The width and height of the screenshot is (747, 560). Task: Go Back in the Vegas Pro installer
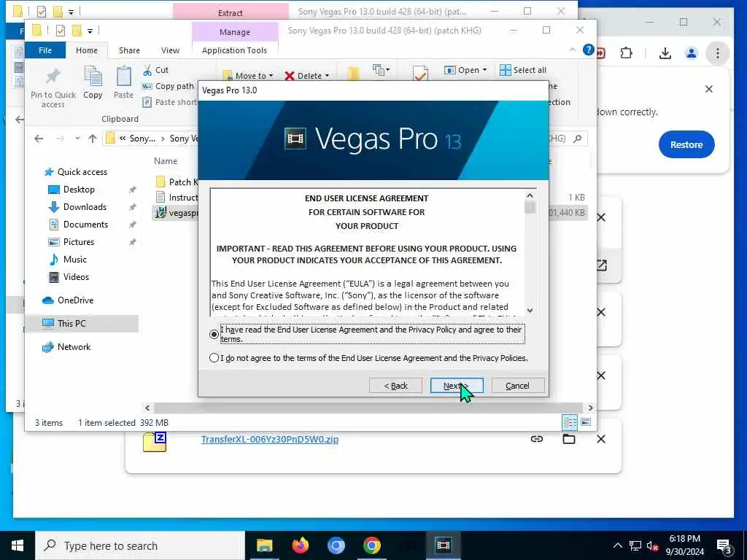pyautogui.click(x=395, y=386)
